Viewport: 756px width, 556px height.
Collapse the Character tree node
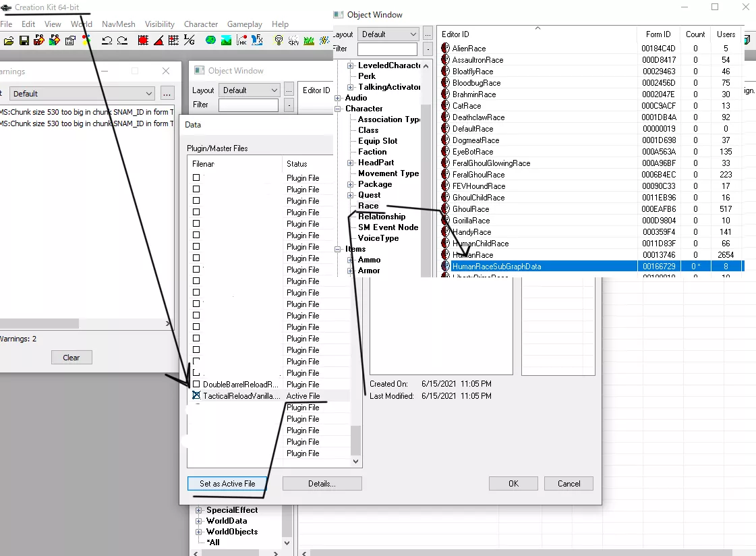click(x=337, y=109)
